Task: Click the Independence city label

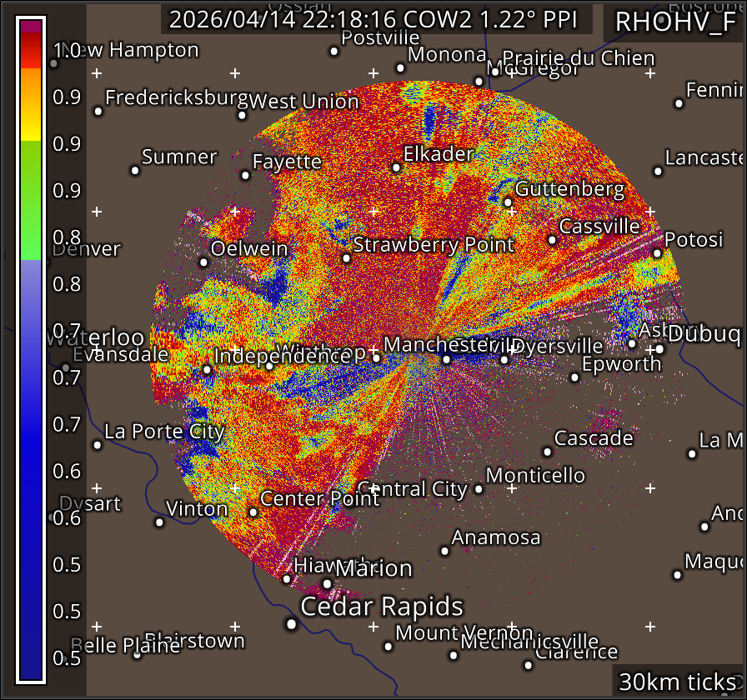Action: (x=282, y=356)
